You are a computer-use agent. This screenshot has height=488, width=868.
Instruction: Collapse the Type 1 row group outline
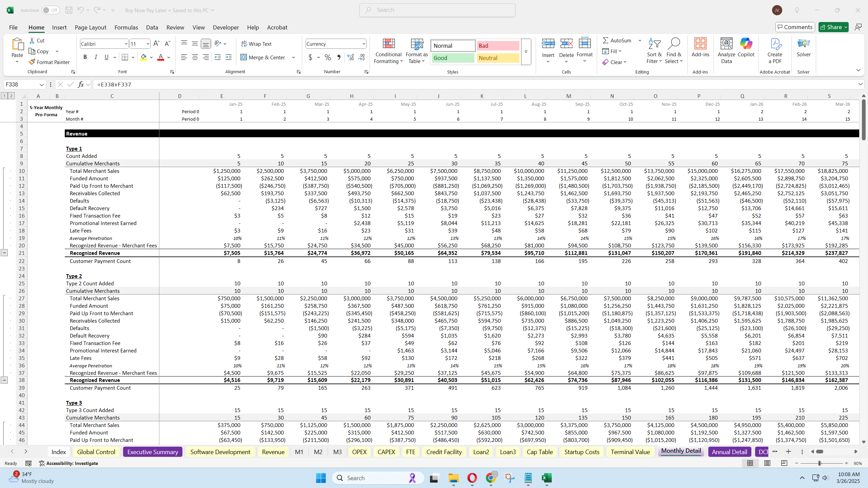point(4,253)
